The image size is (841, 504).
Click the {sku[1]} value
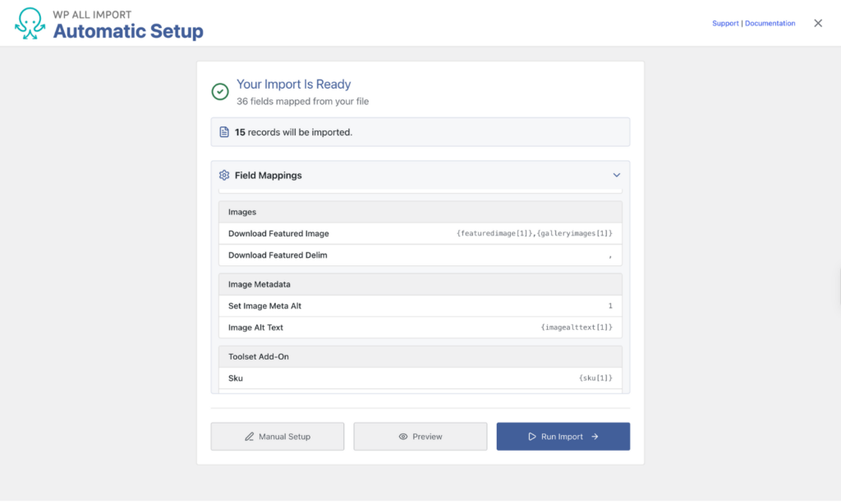tap(595, 378)
